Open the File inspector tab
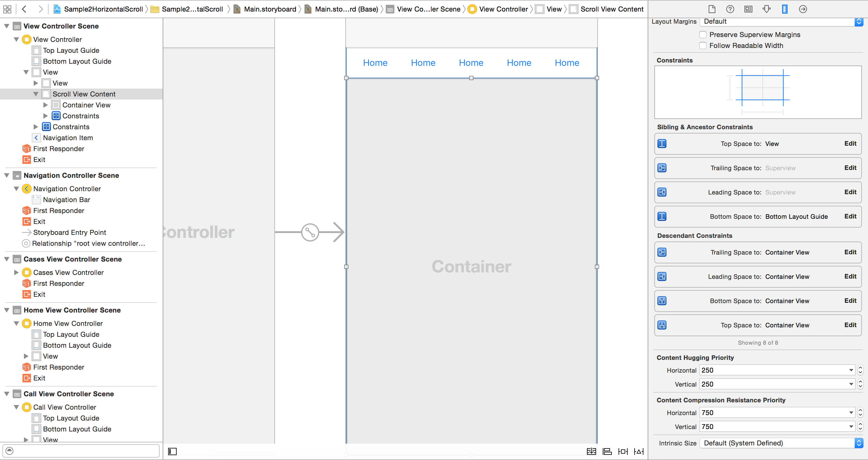This screenshot has width=868, height=460. click(712, 9)
